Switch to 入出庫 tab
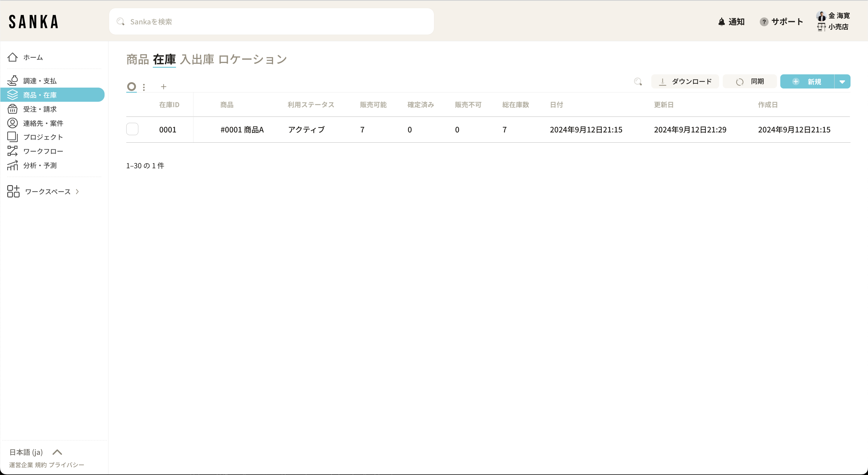This screenshot has height=475, width=868. coord(197,60)
